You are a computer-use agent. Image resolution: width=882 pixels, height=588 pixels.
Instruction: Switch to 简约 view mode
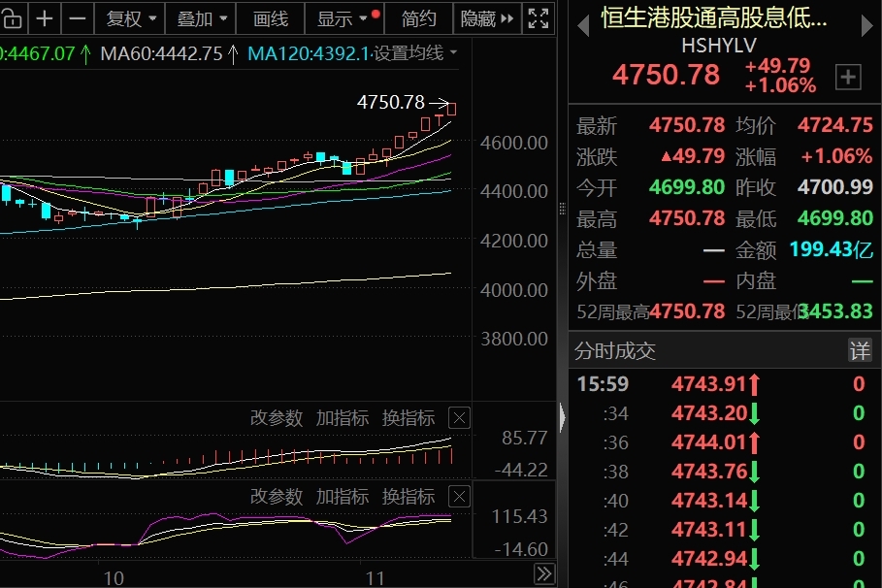click(x=418, y=18)
